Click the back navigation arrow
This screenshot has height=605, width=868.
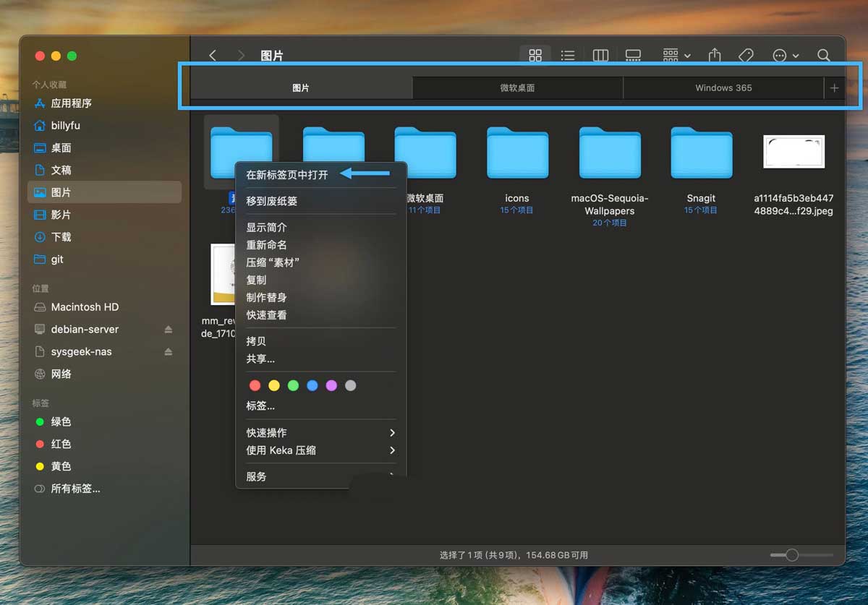pyautogui.click(x=212, y=56)
